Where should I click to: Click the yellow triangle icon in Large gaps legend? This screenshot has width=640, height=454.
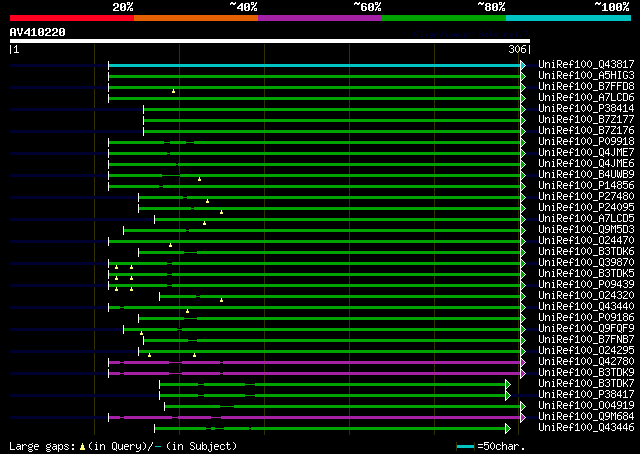(82, 447)
